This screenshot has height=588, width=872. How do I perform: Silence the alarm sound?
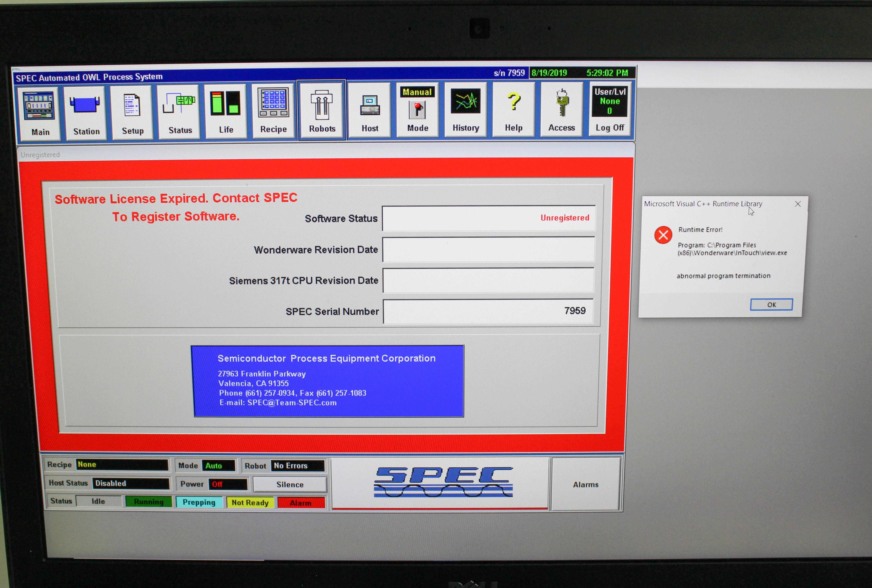[290, 484]
